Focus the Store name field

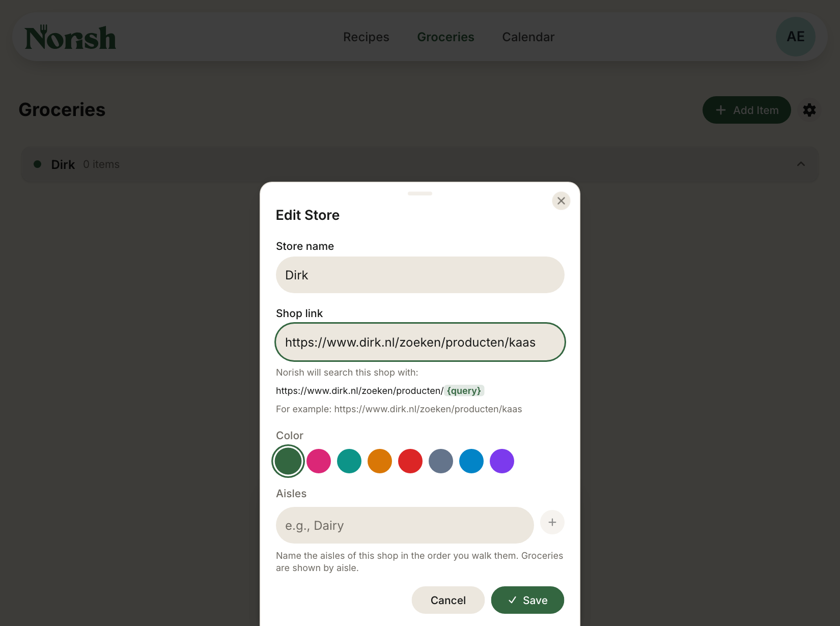tap(420, 275)
